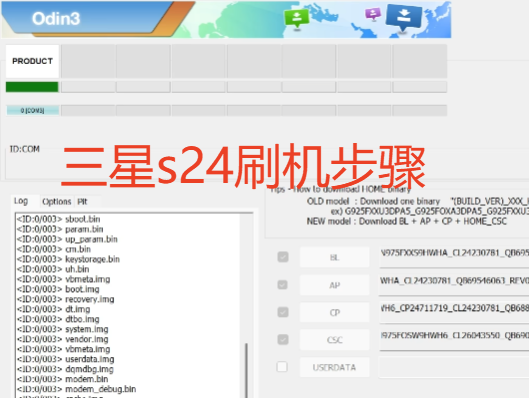Select log line boot.img

coord(58,289)
